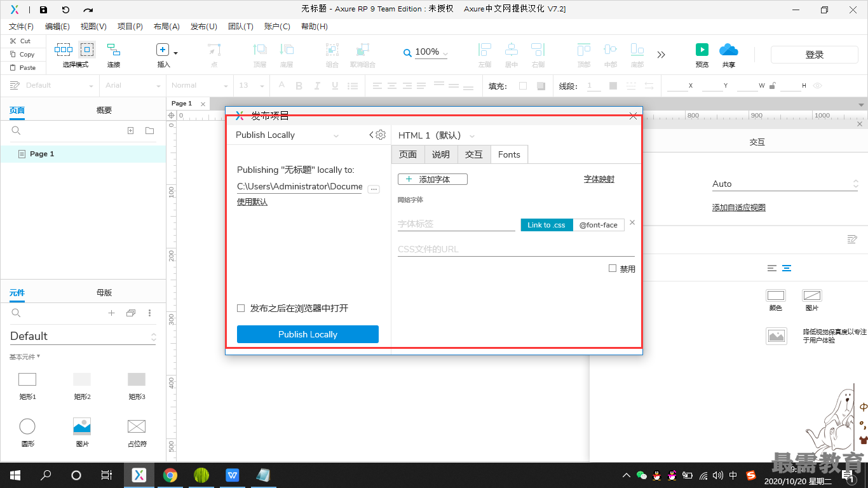Click the 共享 cloud share icon
The image size is (868, 488).
tap(729, 50)
